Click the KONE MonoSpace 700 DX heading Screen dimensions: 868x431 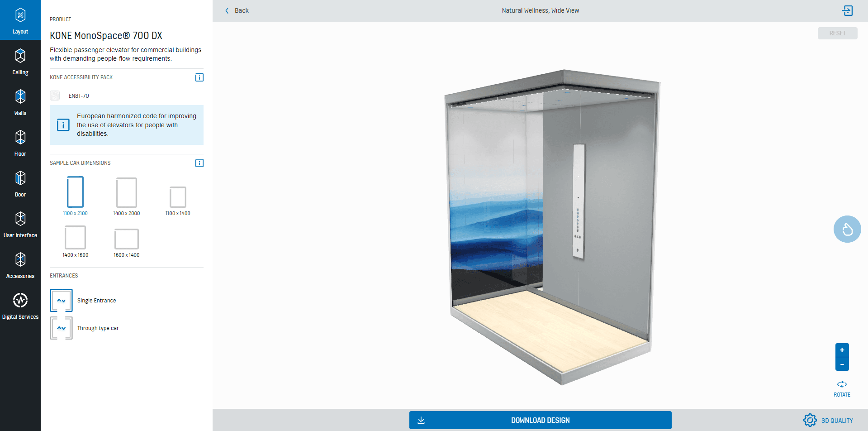tap(106, 35)
